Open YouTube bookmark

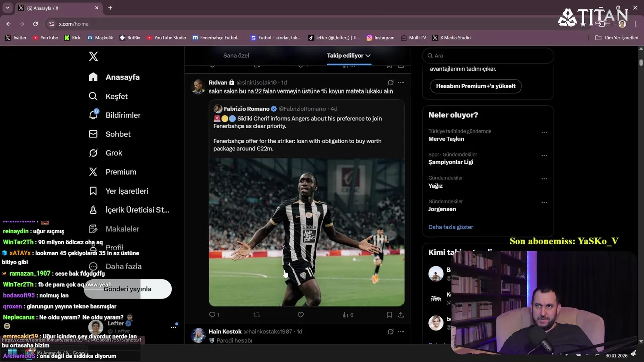[45, 38]
